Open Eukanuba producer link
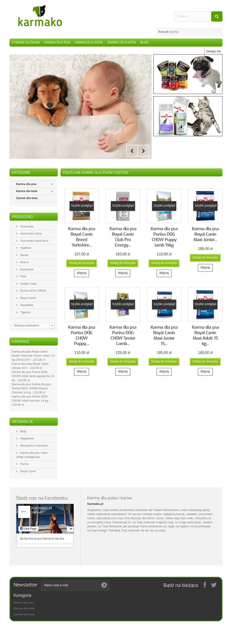 27,269
